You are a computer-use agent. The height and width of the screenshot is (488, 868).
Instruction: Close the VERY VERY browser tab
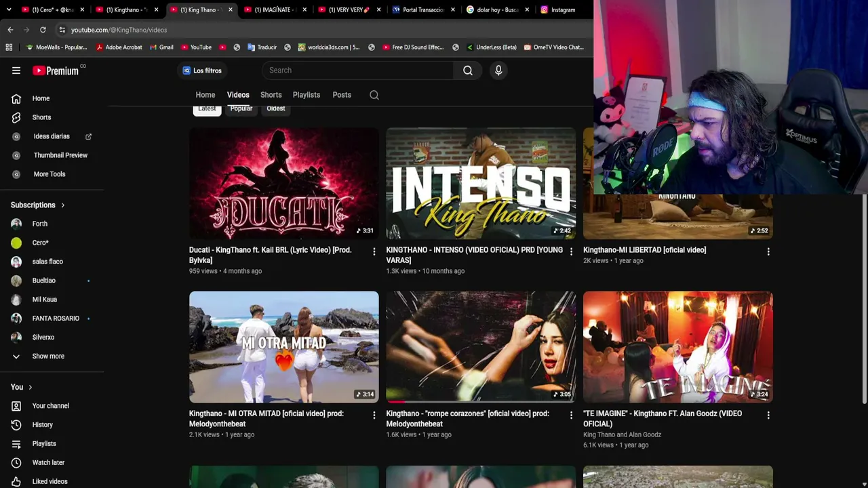tap(378, 9)
